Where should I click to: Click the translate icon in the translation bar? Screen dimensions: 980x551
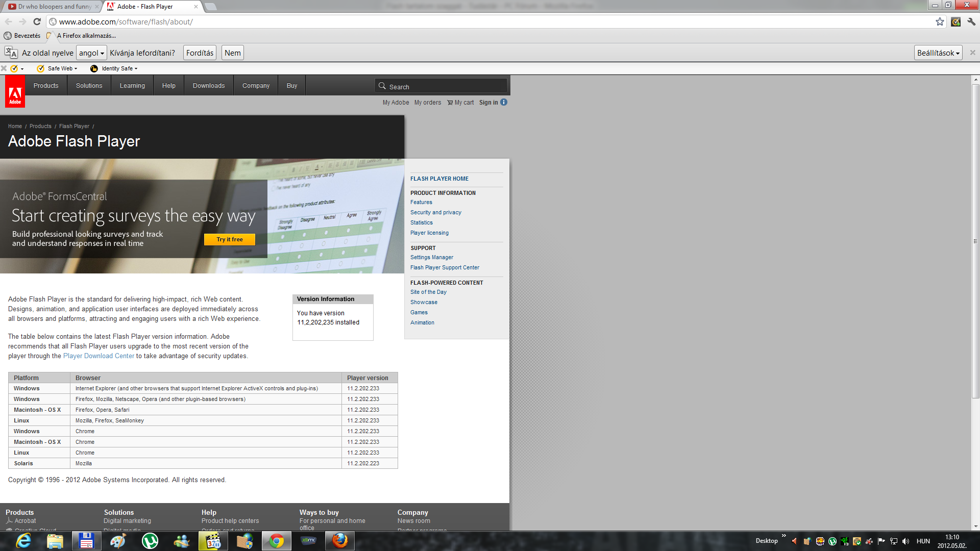point(11,53)
